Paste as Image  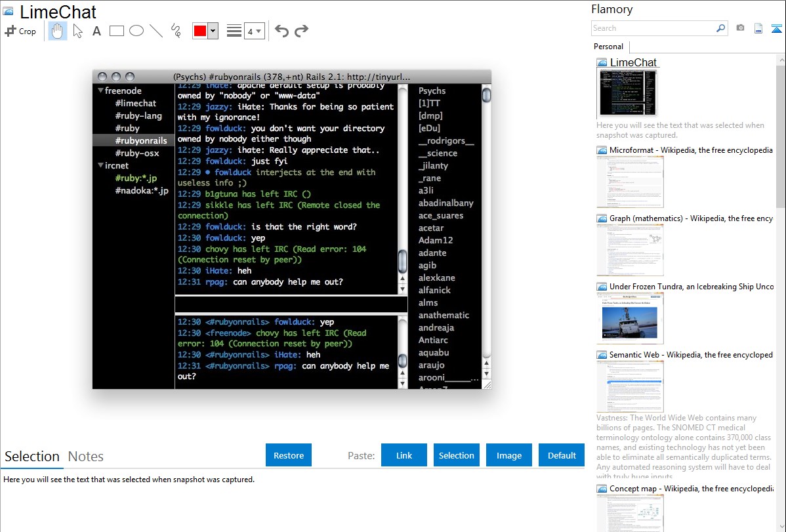pos(509,455)
